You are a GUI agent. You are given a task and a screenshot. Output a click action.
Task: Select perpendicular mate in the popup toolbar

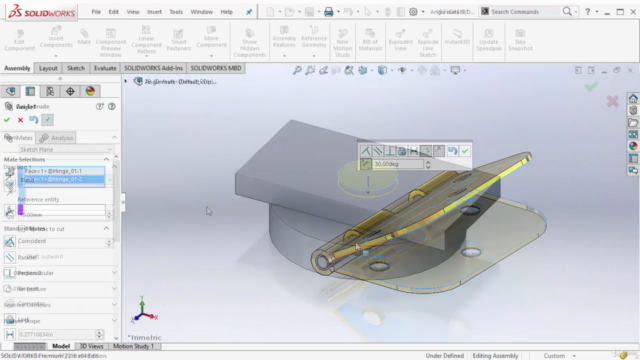click(x=390, y=151)
